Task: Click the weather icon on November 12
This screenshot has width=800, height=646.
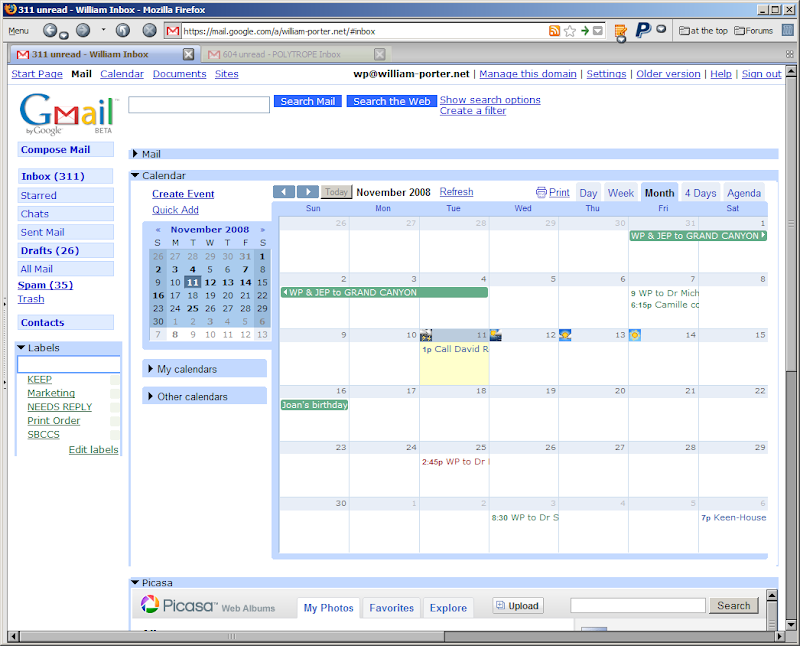Action: pos(495,335)
